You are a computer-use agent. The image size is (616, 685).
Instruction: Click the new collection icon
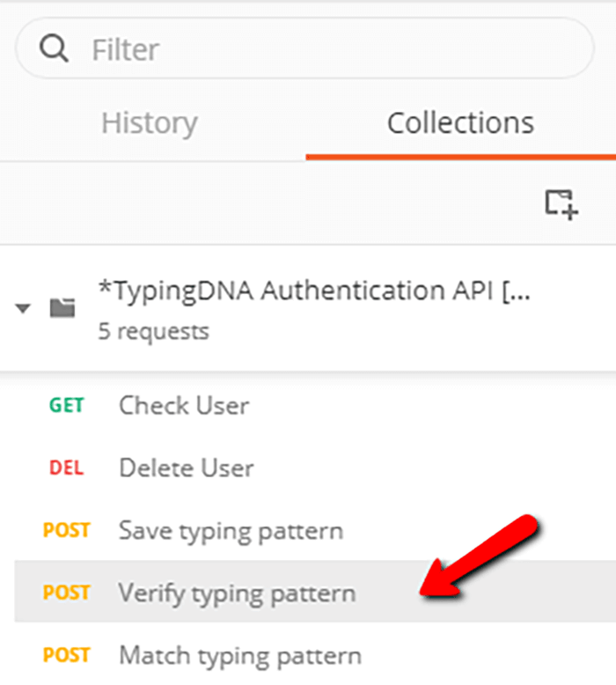[561, 204]
